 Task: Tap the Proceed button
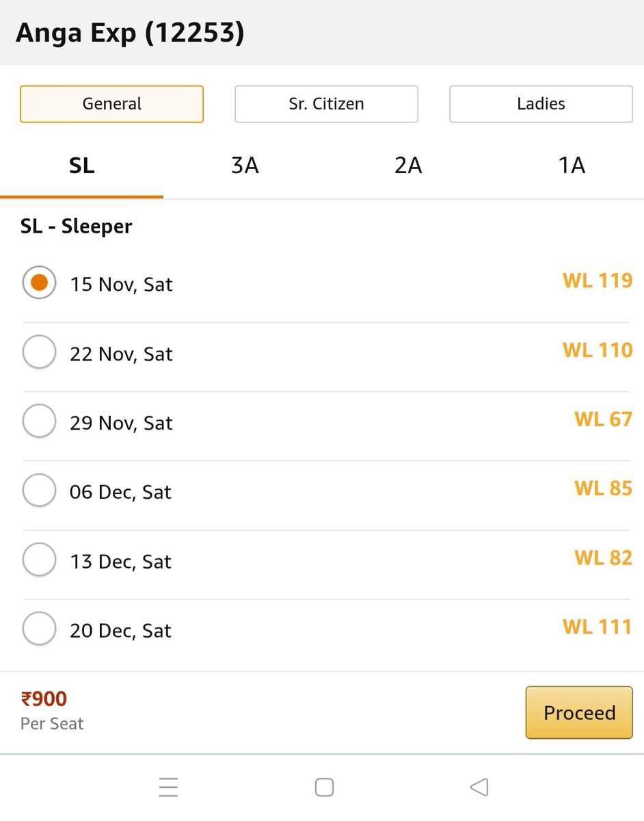(579, 713)
